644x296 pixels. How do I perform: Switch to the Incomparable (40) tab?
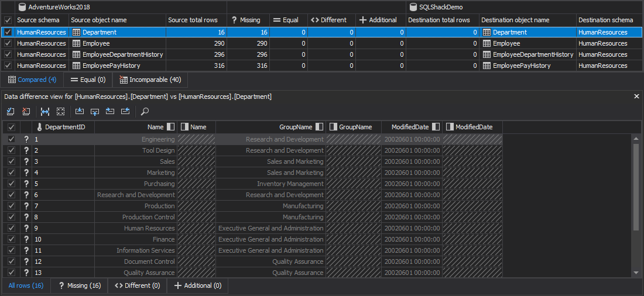tap(150, 80)
